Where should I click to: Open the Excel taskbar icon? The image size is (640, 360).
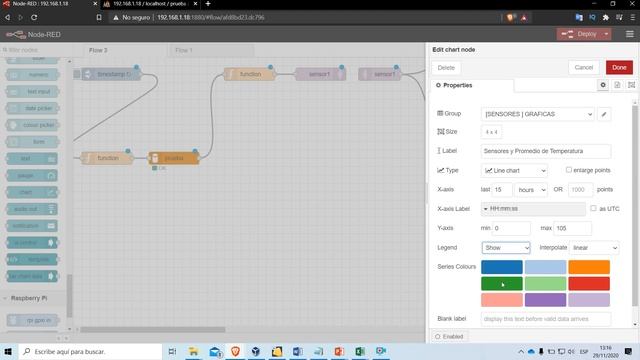(x=360, y=351)
